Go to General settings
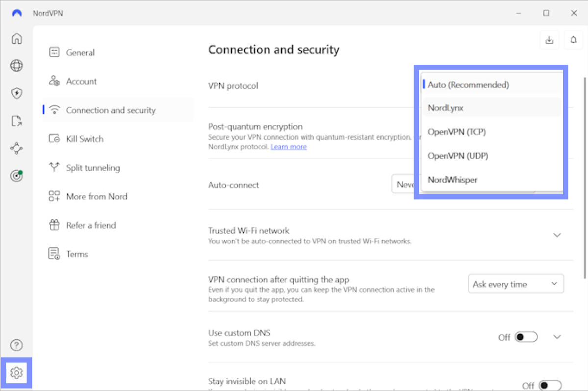This screenshot has width=588, height=391. coord(118,52)
